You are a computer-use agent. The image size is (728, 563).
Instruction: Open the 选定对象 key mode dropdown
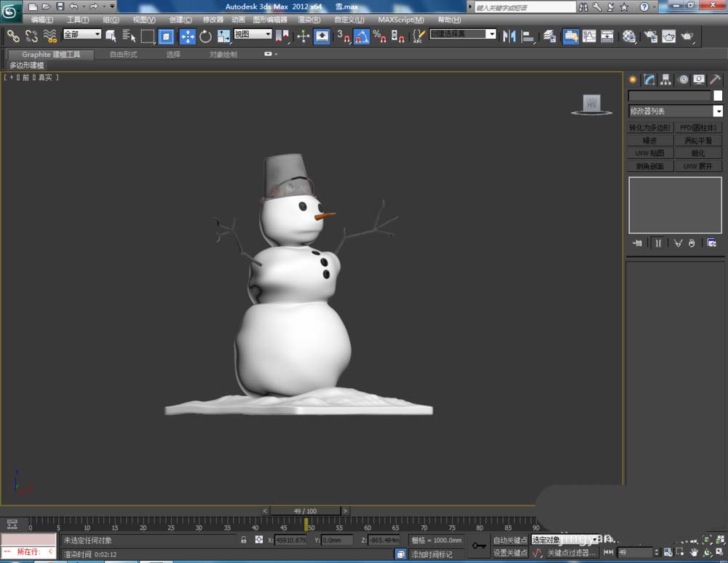click(x=565, y=540)
